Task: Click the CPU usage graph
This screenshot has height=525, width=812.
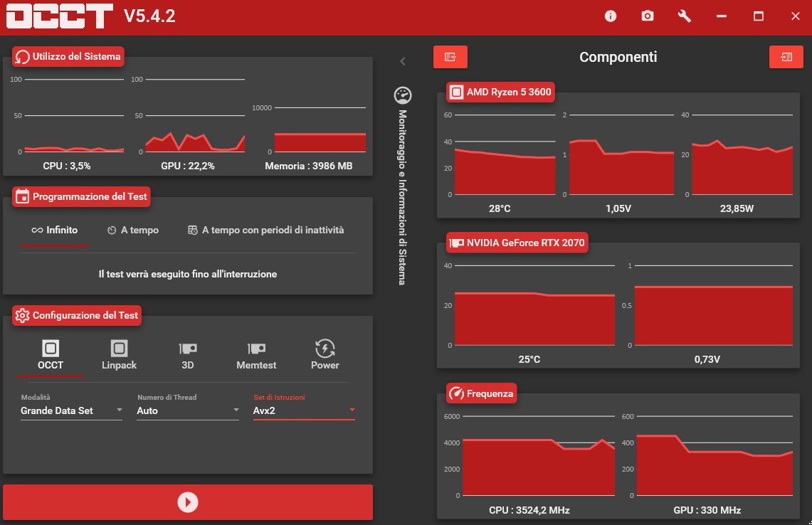Action: tap(74, 116)
